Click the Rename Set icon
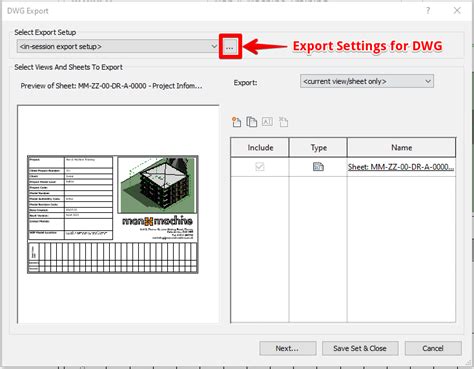 click(x=267, y=122)
